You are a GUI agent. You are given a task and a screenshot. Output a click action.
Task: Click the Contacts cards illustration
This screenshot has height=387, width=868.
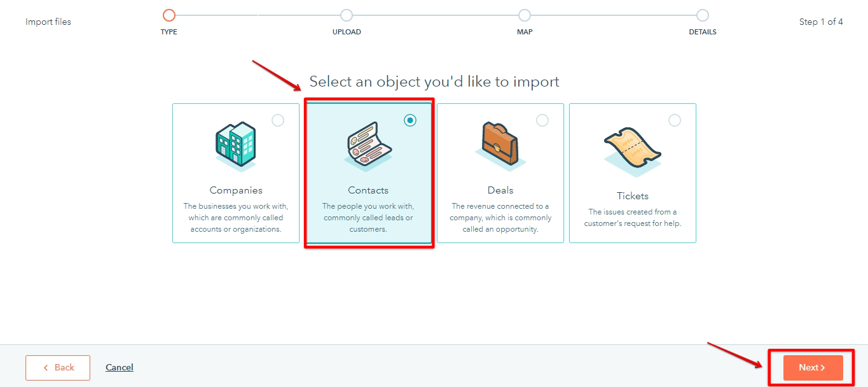click(x=369, y=146)
